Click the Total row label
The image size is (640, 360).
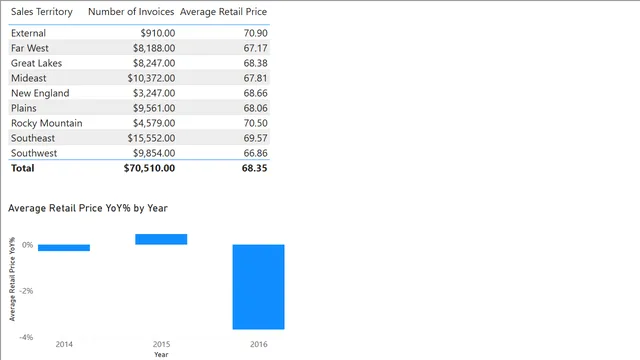pos(22,168)
